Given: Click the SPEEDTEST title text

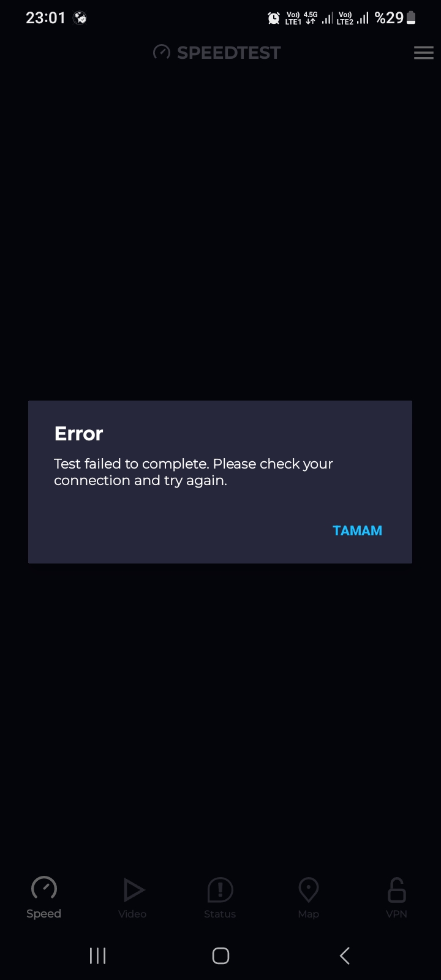Looking at the screenshot, I should [x=228, y=53].
